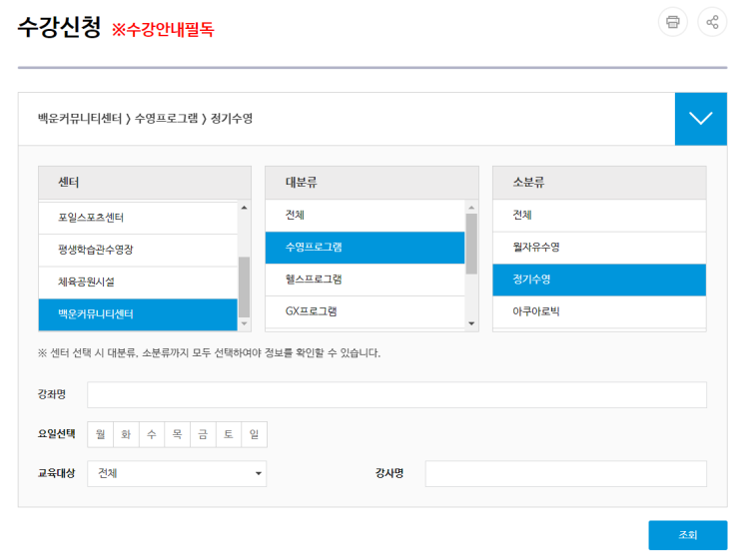Collapse the category selector with the chevron button
Image resolution: width=742 pixels, height=560 pixels.
(701, 119)
